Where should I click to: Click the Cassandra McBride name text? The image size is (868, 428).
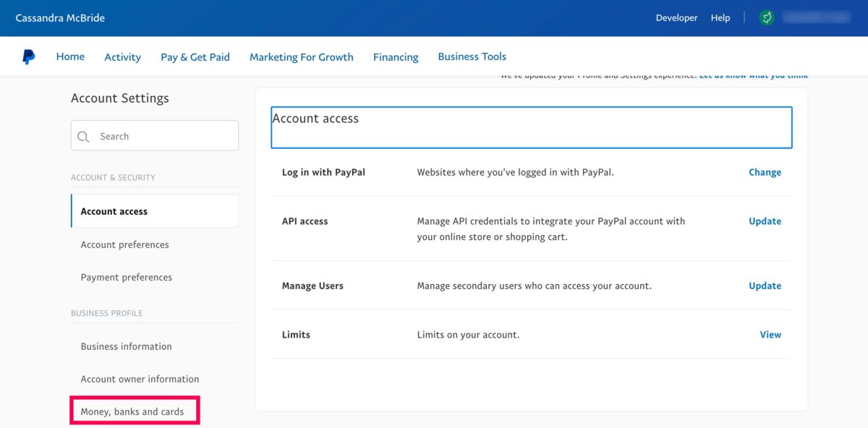pyautogui.click(x=60, y=18)
